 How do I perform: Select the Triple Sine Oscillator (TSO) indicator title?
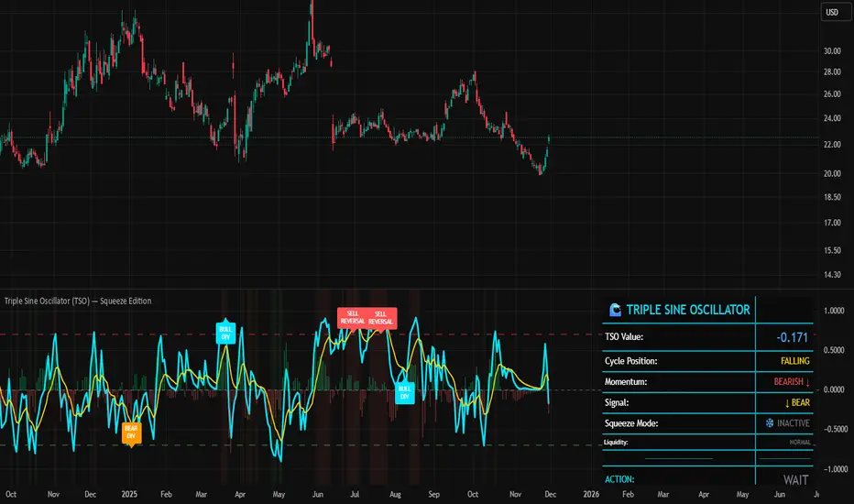(78, 301)
